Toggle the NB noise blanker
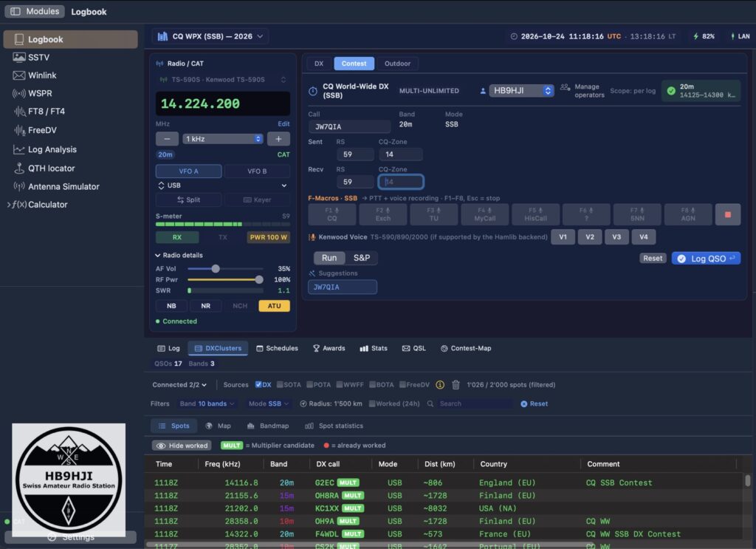 click(171, 306)
